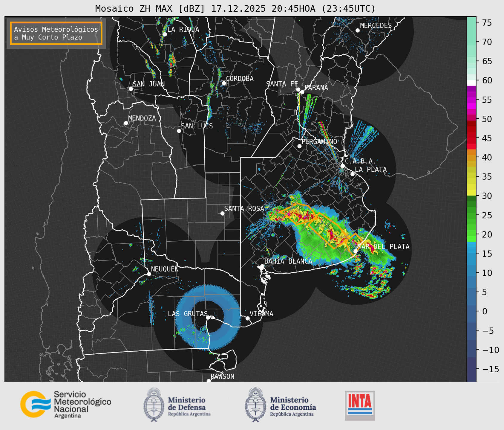This screenshot has height=430, width=504.
Task: Click the MENDOZA city marker dot
Action: pos(126,123)
